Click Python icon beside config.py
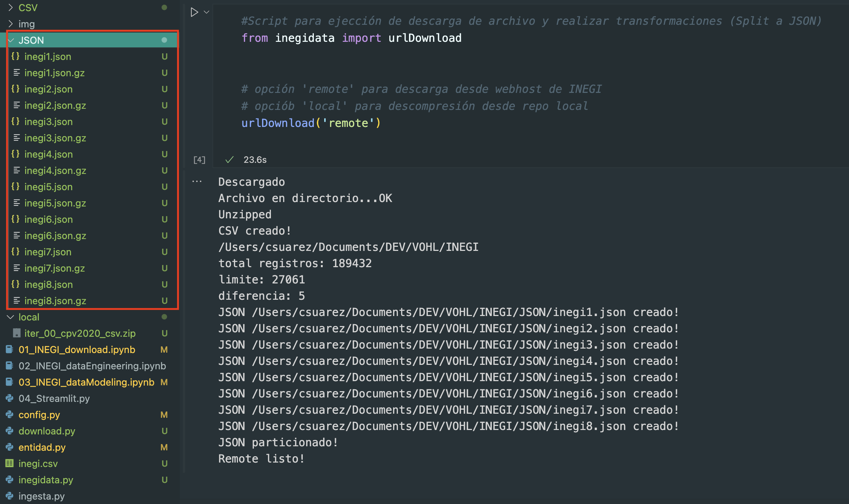The height and width of the screenshot is (504, 849). [x=10, y=414]
